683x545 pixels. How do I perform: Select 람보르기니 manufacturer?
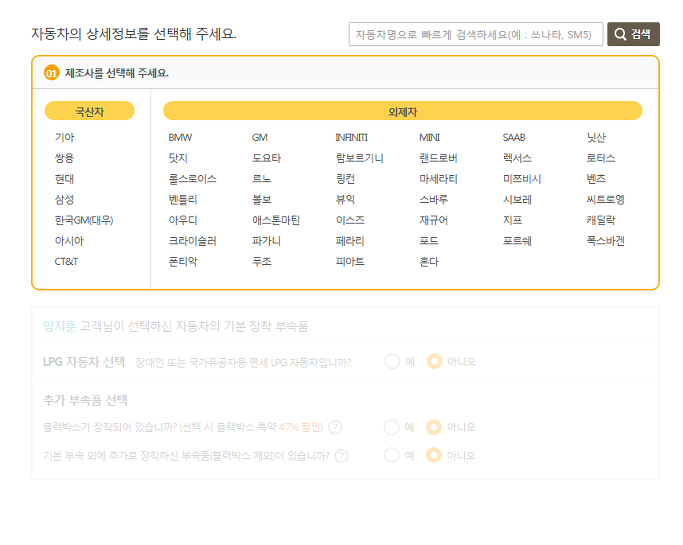(x=360, y=158)
